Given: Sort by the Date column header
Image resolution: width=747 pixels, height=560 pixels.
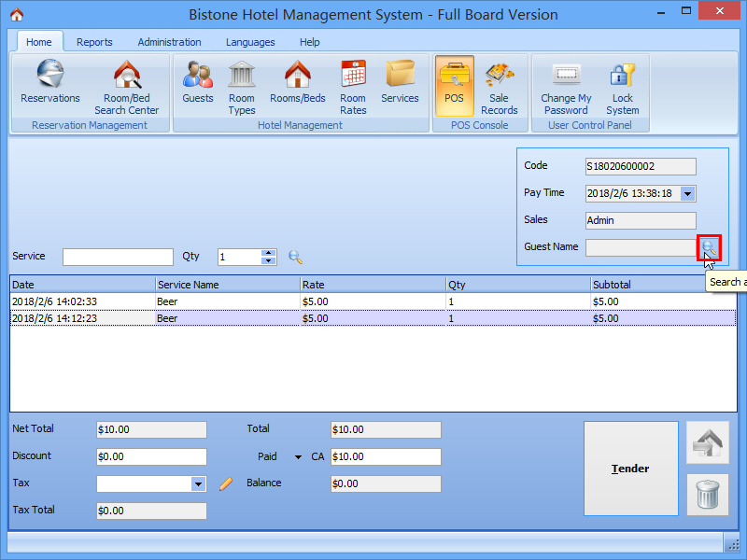Looking at the screenshot, I should click(83, 285).
